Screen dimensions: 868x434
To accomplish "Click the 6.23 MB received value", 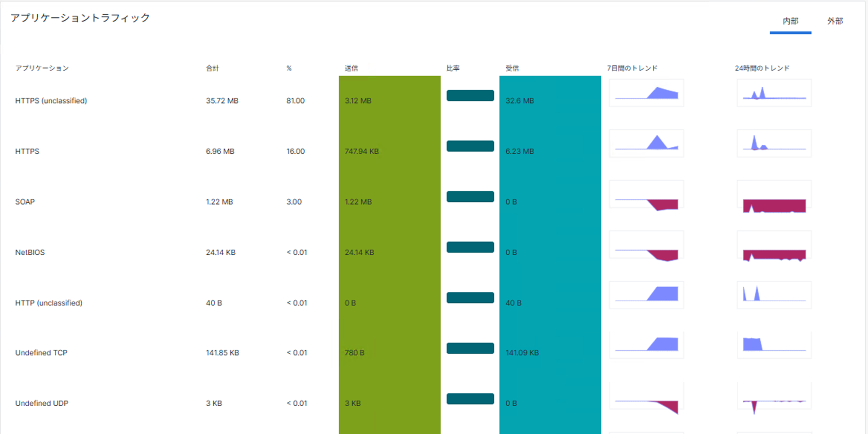I will [x=519, y=151].
